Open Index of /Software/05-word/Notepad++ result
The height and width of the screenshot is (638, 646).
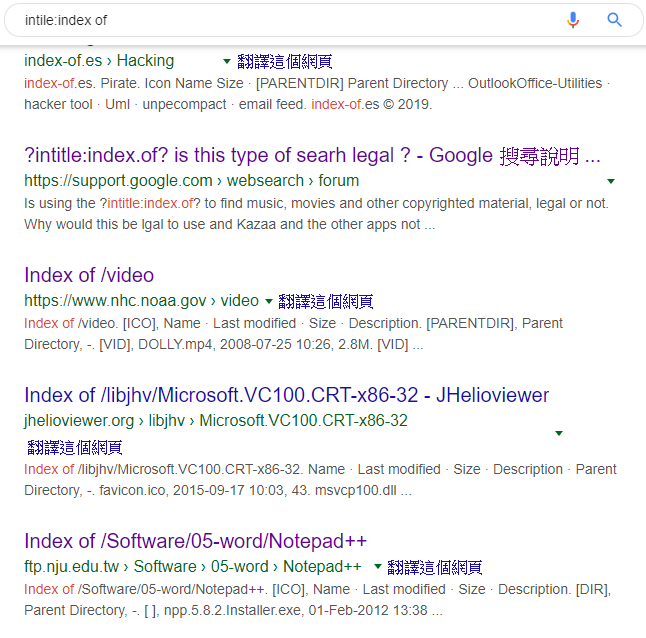[x=195, y=541]
